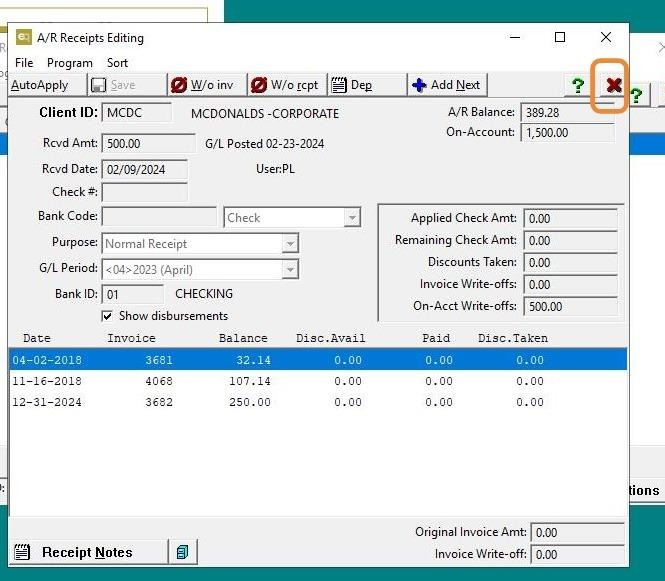Click the 250.00 balance cell
This screenshot has height=581, width=665.
(x=250, y=402)
